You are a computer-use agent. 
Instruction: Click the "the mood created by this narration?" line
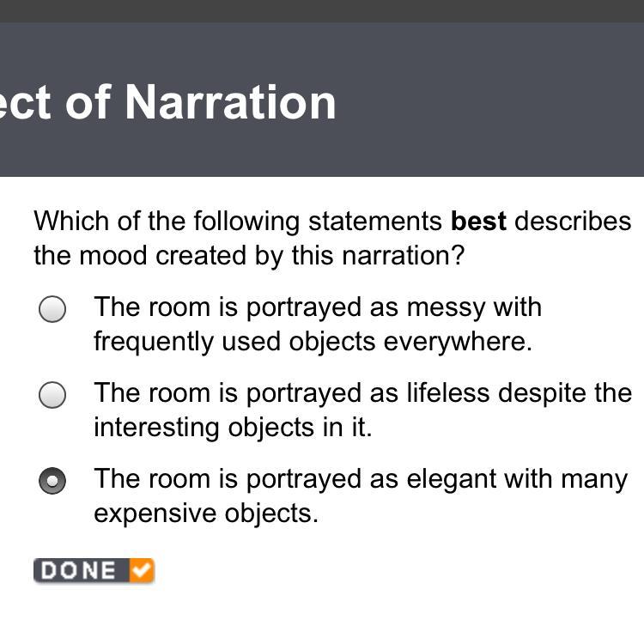pyautogui.click(x=248, y=255)
